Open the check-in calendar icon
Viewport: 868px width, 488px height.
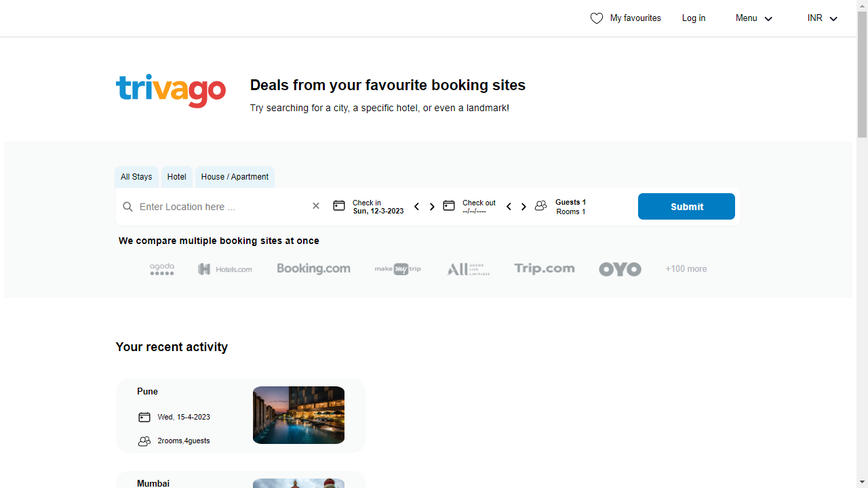(339, 205)
